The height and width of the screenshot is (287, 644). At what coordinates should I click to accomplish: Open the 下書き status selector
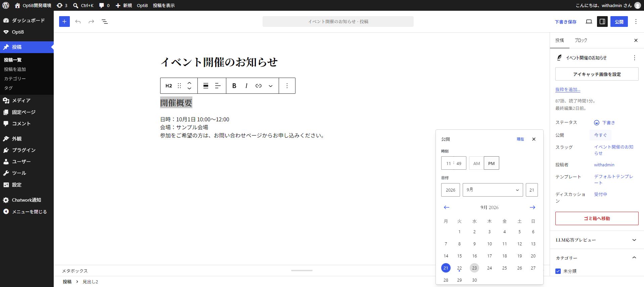(604, 123)
